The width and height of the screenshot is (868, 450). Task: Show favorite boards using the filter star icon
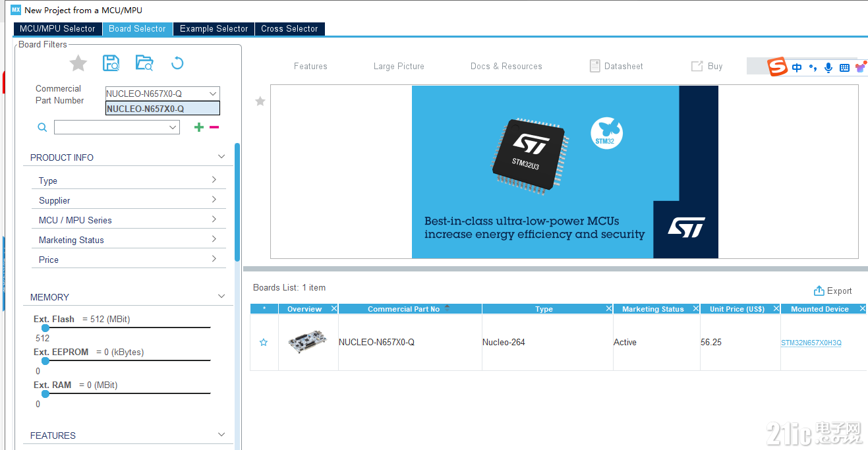point(78,63)
